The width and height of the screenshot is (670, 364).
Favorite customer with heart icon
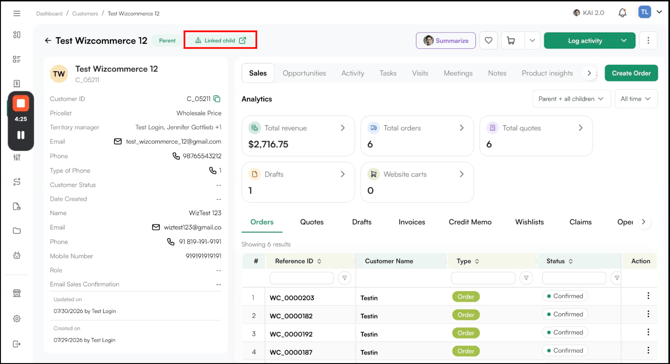[488, 41]
